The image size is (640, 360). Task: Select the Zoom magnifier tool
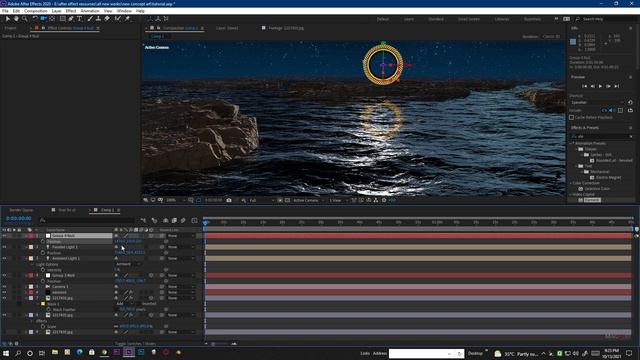(x=24, y=19)
